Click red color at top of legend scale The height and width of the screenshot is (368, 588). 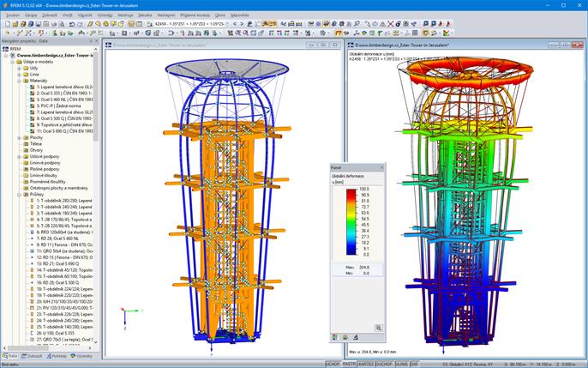click(351, 192)
